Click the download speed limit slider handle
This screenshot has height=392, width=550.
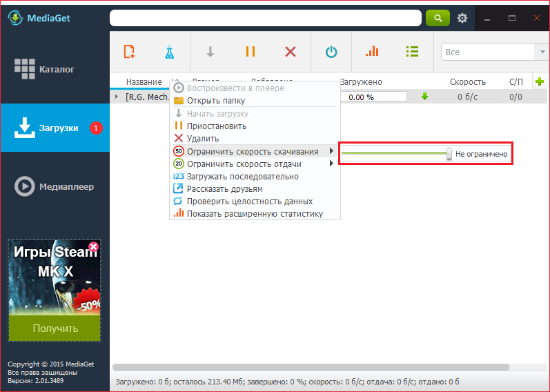(449, 154)
